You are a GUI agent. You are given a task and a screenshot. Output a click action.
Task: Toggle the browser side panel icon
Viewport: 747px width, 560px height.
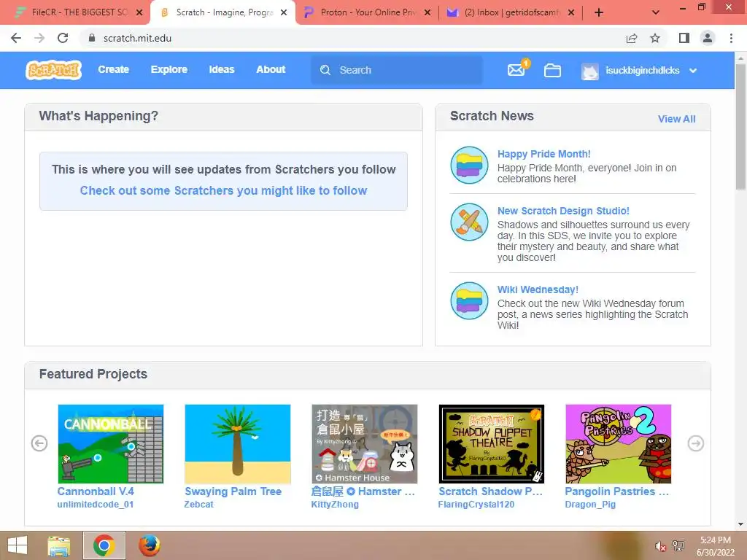pos(684,38)
